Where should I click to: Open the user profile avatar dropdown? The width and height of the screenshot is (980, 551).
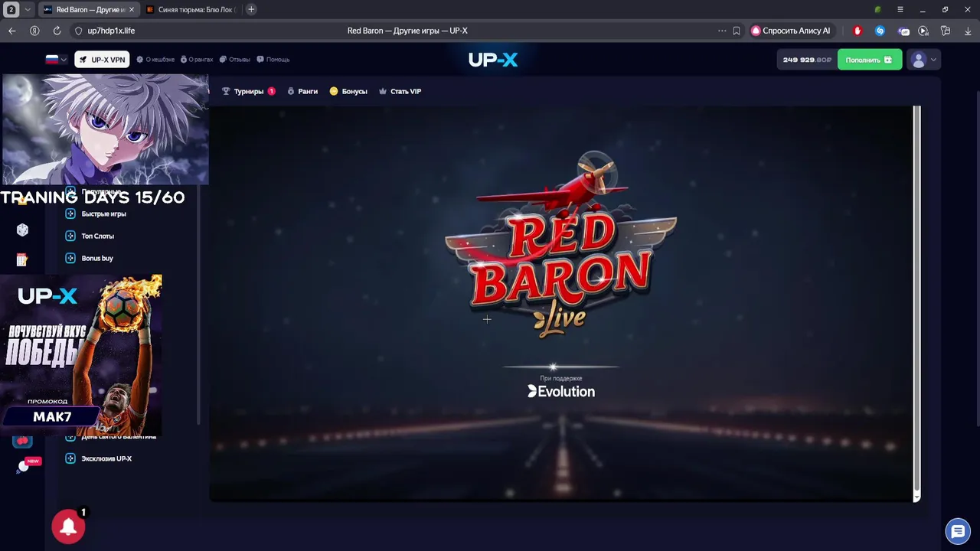[923, 60]
